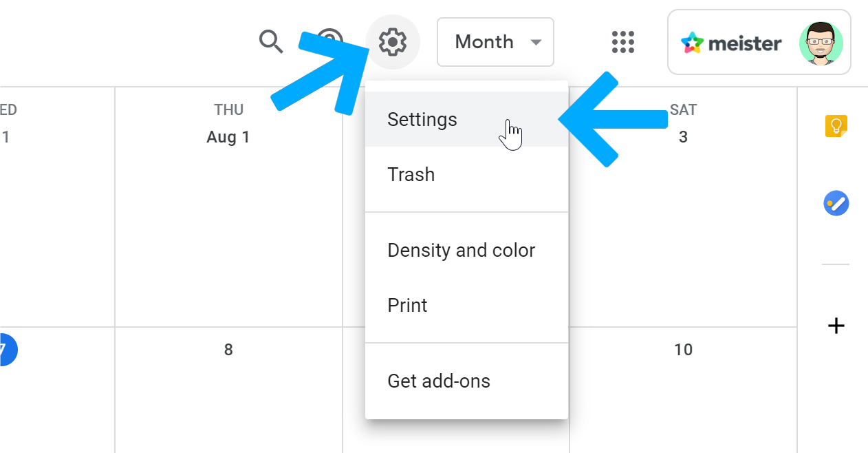
Task: Click the blue event circle on day 7
Action: (4, 349)
